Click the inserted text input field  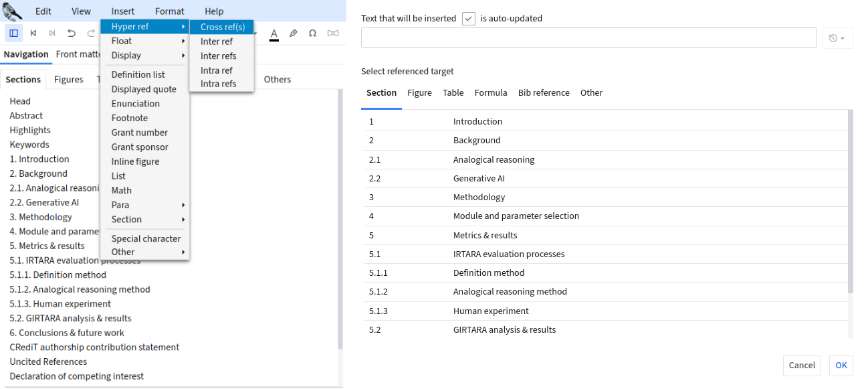click(588, 38)
